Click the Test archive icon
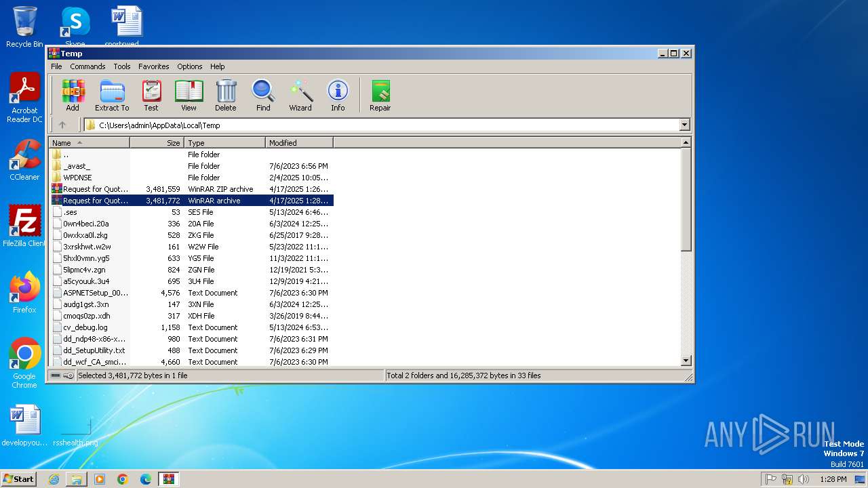The image size is (868, 488). coord(151,95)
